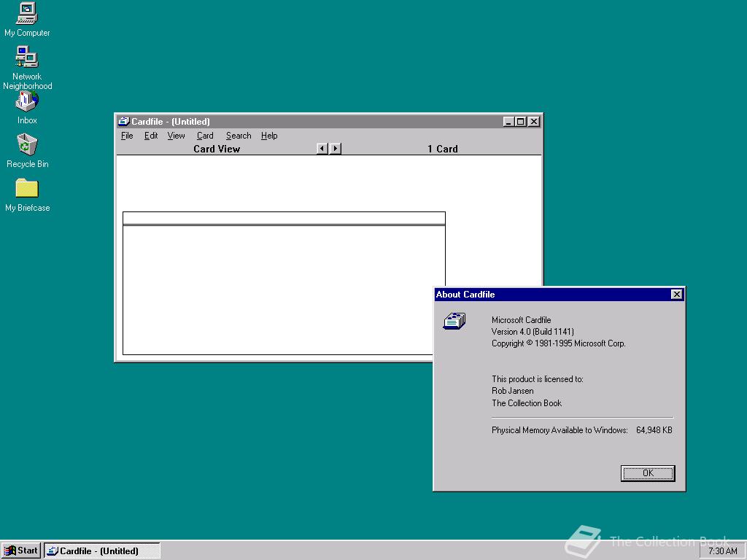Click the copyright 1981-1995 line
747x560 pixels.
click(558, 343)
